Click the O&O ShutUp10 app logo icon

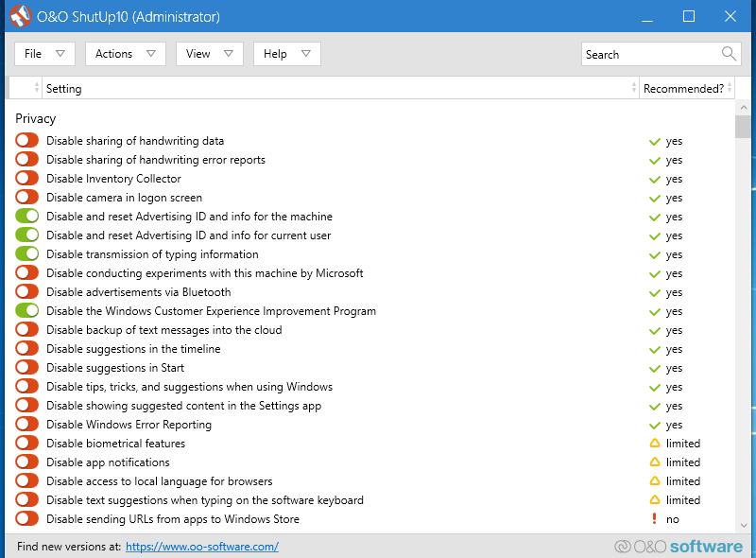tap(20, 16)
